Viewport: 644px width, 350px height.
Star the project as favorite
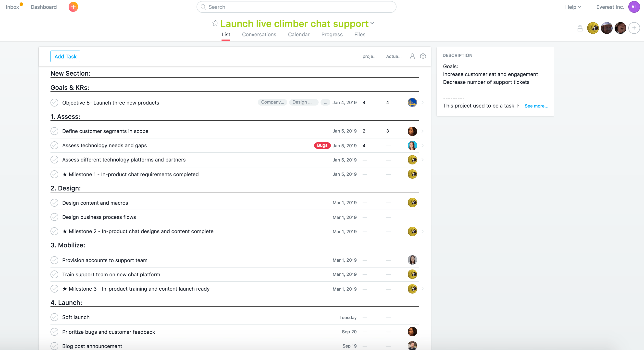(x=215, y=23)
